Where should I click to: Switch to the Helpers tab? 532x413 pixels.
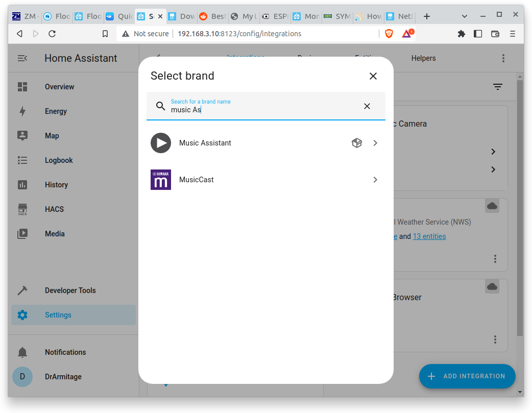tap(423, 58)
